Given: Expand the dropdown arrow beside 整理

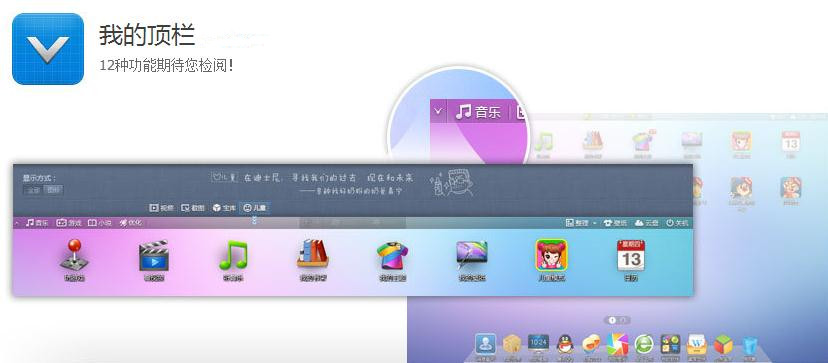Looking at the screenshot, I should point(595,224).
